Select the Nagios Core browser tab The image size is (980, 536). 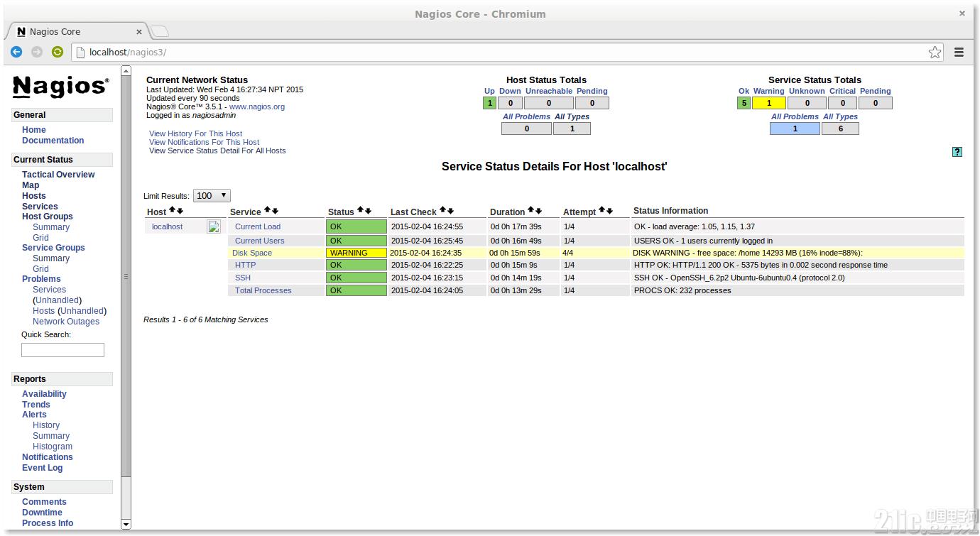tap(77, 31)
